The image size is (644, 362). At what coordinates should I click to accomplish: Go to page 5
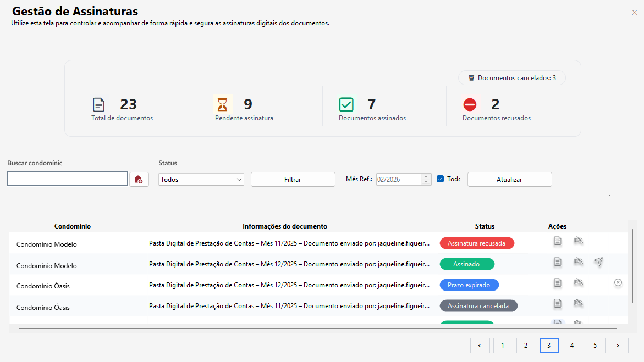[596, 346]
